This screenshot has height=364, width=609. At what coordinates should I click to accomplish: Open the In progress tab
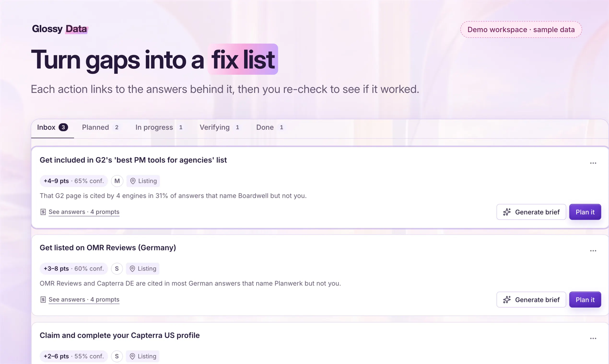click(x=160, y=127)
